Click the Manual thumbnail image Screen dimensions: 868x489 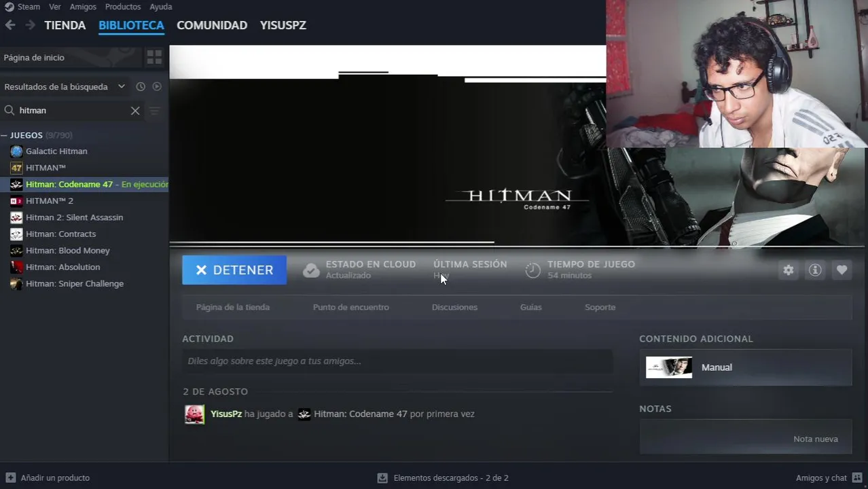tap(669, 367)
